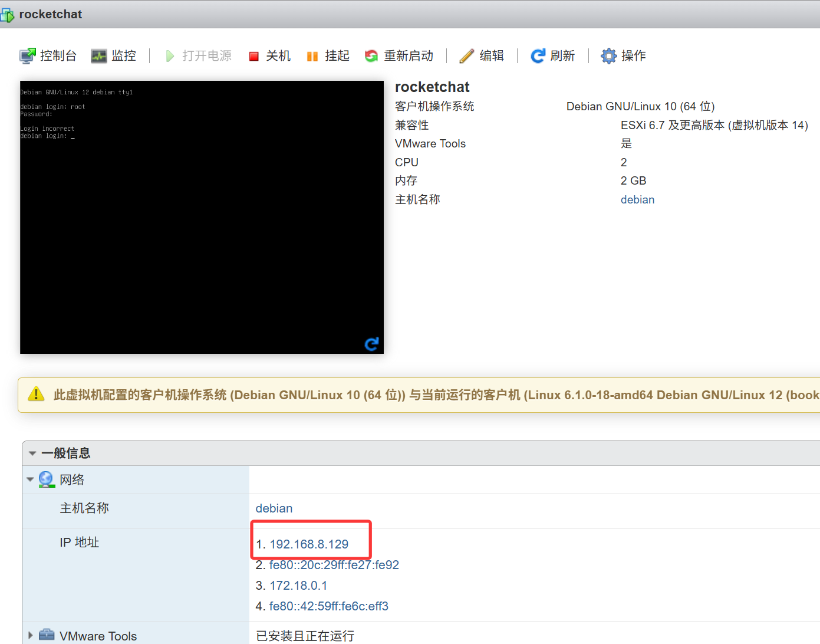Click the 内存 memory label

[406, 180]
